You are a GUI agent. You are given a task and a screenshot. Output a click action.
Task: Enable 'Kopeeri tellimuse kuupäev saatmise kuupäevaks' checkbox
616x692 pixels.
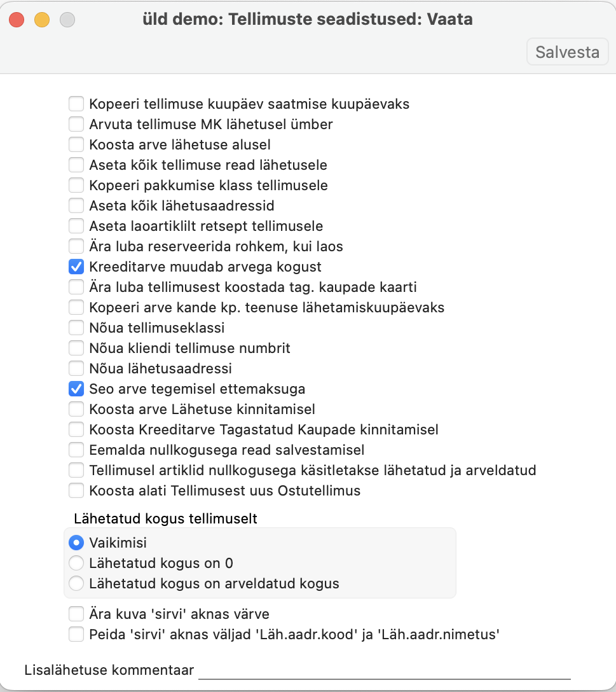coord(76,104)
